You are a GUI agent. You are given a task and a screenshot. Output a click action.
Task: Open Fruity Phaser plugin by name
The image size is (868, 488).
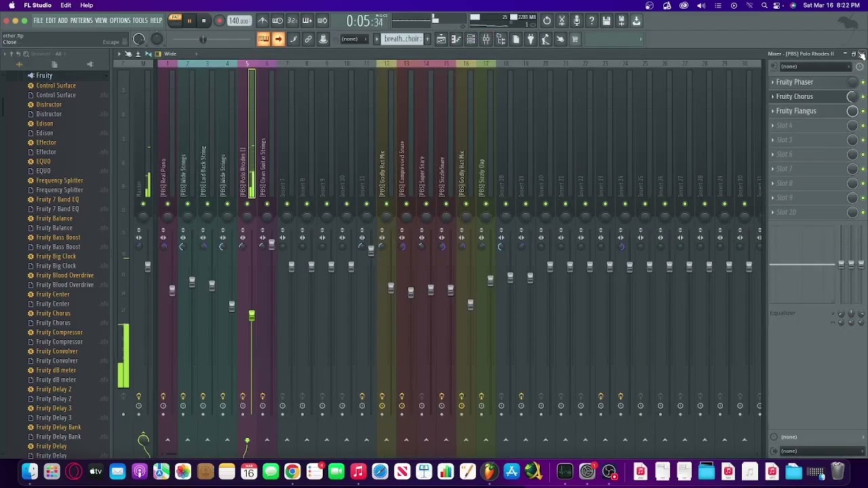pos(795,82)
